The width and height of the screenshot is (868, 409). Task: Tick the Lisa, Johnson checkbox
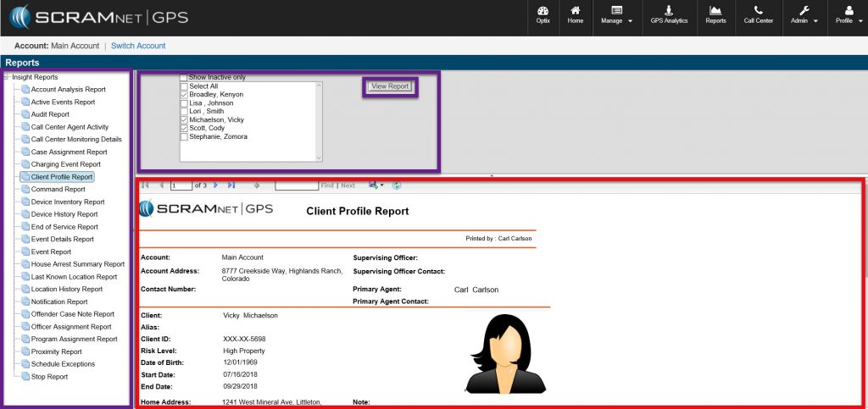click(184, 103)
